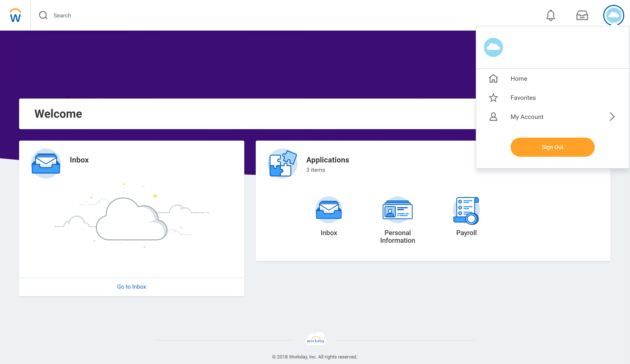Click the Inbox card heading
The width and height of the screenshot is (630, 364).
tap(79, 160)
